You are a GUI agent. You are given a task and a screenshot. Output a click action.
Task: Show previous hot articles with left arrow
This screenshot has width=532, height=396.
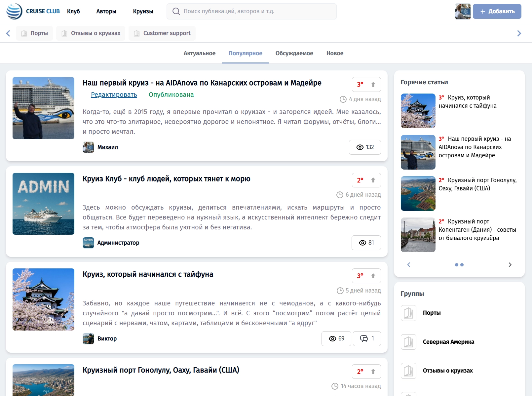tap(409, 264)
